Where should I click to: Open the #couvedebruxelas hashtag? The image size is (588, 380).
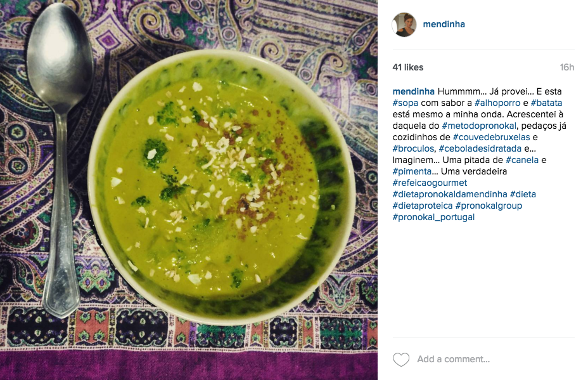(x=491, y=137)
